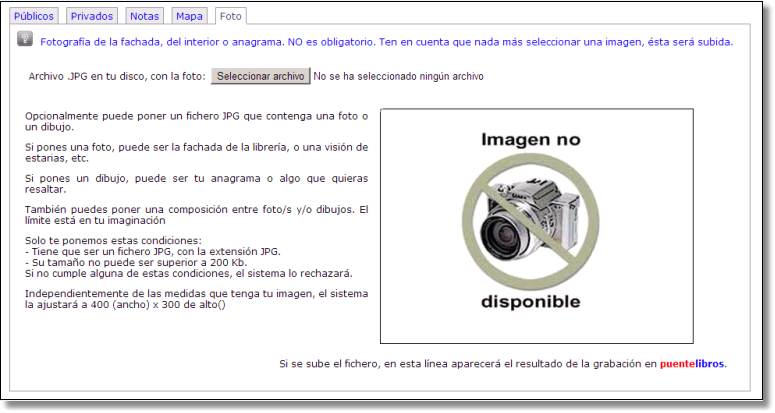Switch to the Públicos tab
This screenshot has width=775, height=413.
[x=34, y=16]
